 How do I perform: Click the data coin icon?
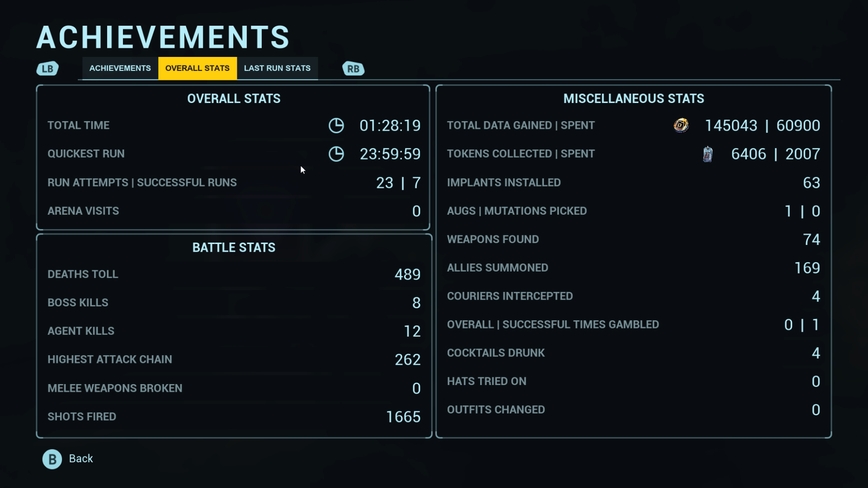tap(681, 125)
